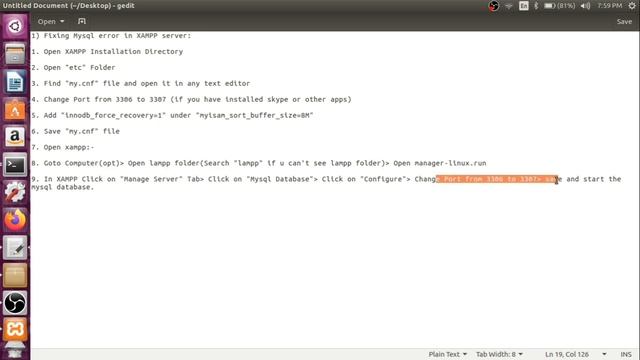Open the Files manager from dock
The image size is (640, 360).
coord(15,54)
